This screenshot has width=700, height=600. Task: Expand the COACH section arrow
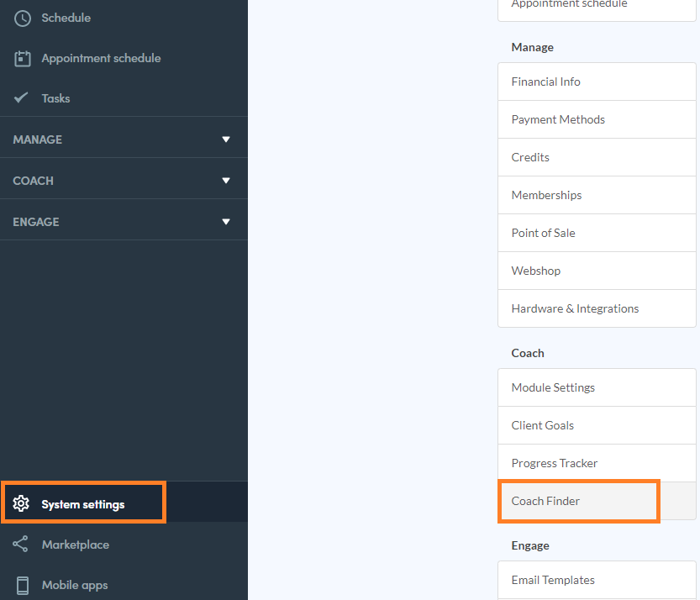tap(226, 181)
